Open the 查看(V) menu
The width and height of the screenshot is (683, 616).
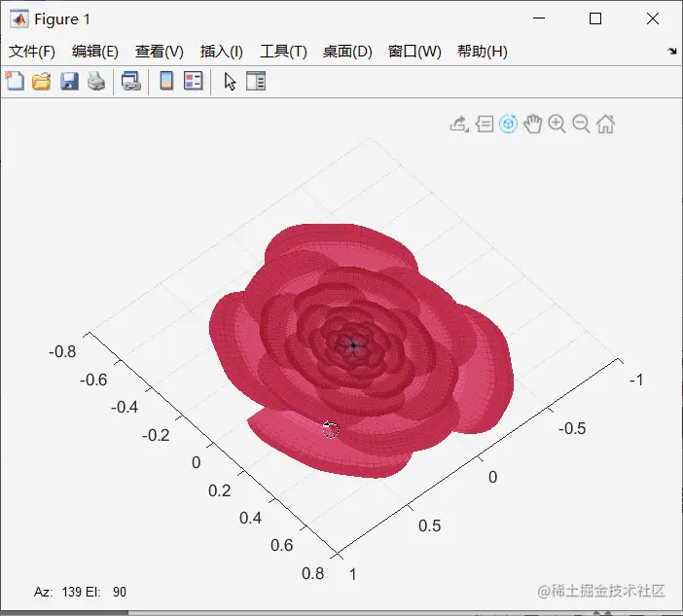[159, 52]
